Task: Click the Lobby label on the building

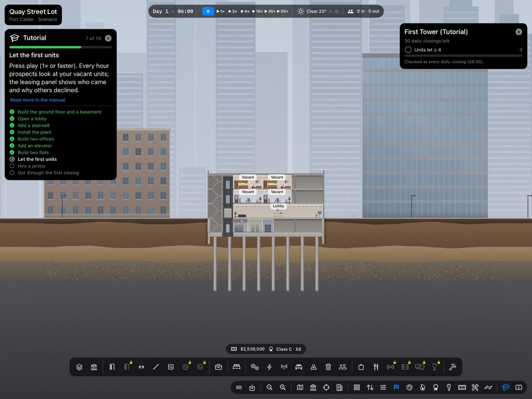Action: pos(278,206)
